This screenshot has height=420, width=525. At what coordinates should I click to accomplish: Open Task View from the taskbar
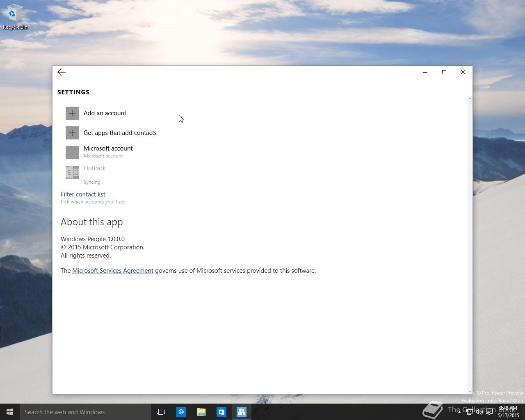click(161, 412)
